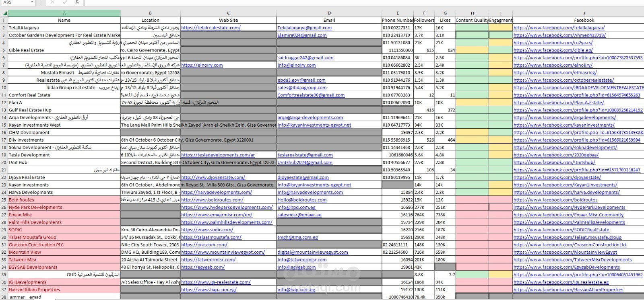Click the arqa@arqa-developments.com email link
This screenshot has width=644, height=300.
coord(310,117)
